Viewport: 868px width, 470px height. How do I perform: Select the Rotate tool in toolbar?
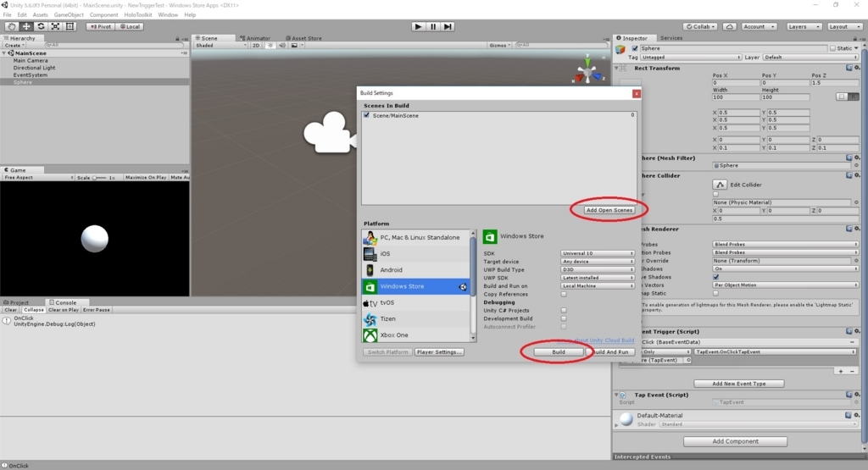coord(41,26)
